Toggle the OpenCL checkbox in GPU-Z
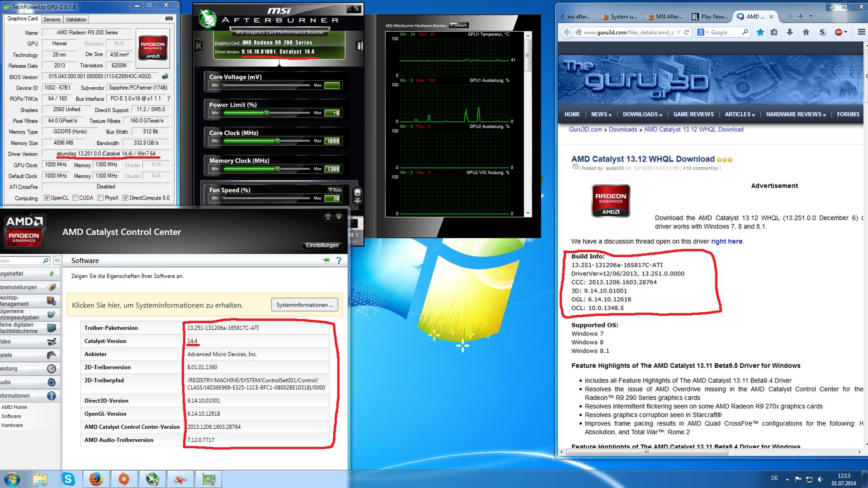 pyautogui.click(x=47, y=198)
